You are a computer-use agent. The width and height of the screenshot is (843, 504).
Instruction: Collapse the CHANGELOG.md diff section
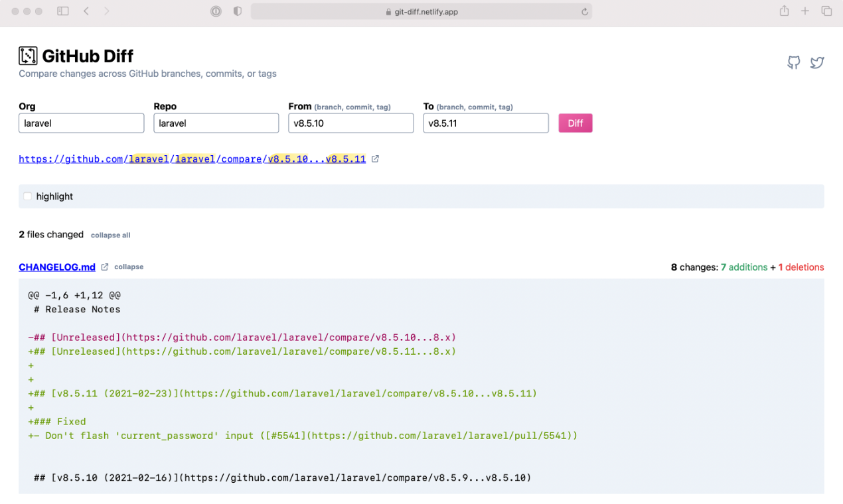pos(128,267)
